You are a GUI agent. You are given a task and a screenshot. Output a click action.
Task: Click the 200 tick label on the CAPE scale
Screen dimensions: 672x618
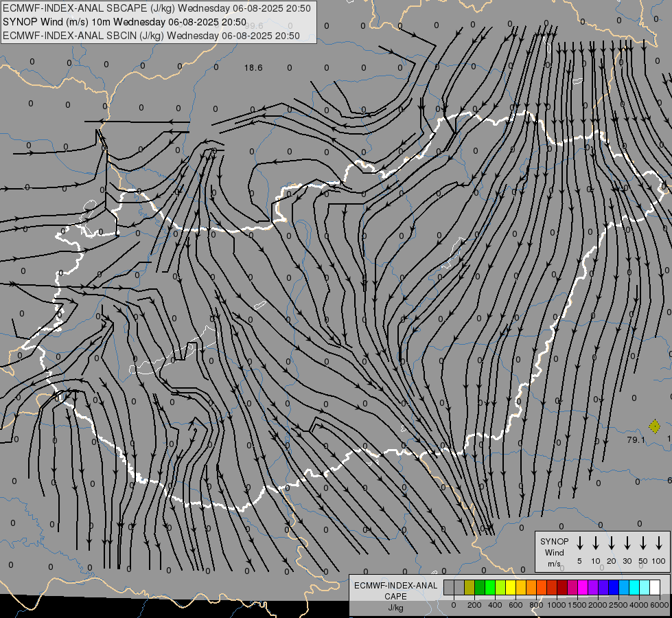click(474, 605)
